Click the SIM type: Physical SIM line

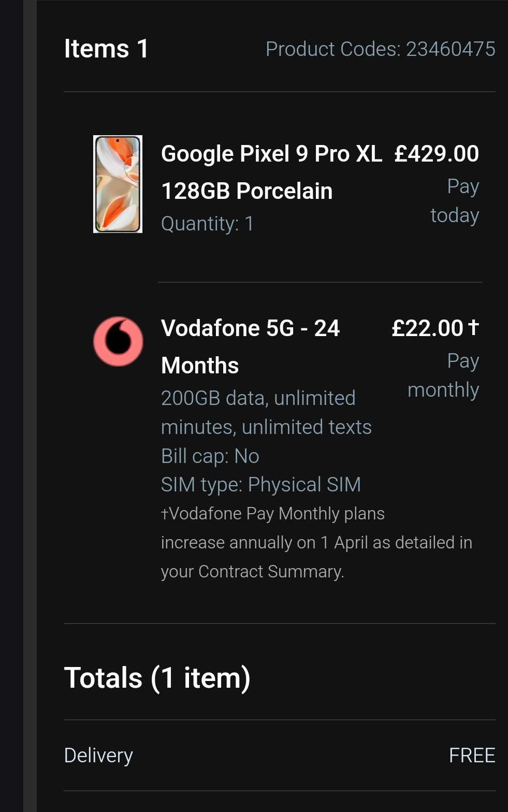tap(260, 485)
